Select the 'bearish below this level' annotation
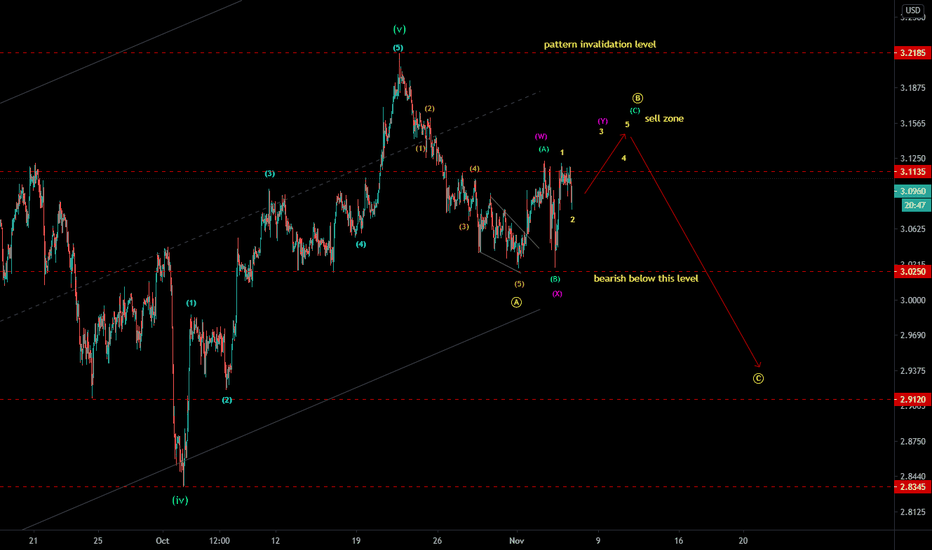 pyautogui.click(x=646, y=278)
